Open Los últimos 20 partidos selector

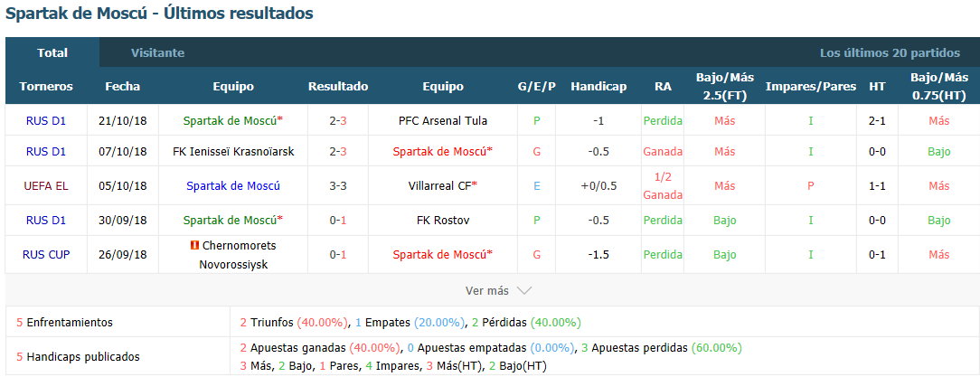(x=890, y=52)
